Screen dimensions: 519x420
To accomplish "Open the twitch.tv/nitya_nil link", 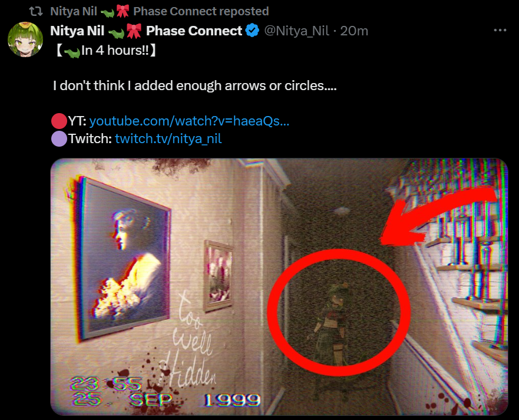I will (168, 138).
